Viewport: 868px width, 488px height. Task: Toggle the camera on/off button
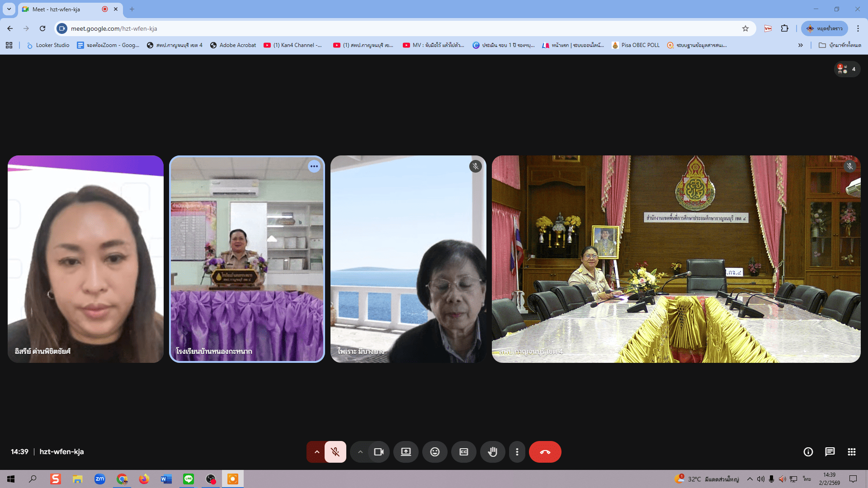(379, 452)
